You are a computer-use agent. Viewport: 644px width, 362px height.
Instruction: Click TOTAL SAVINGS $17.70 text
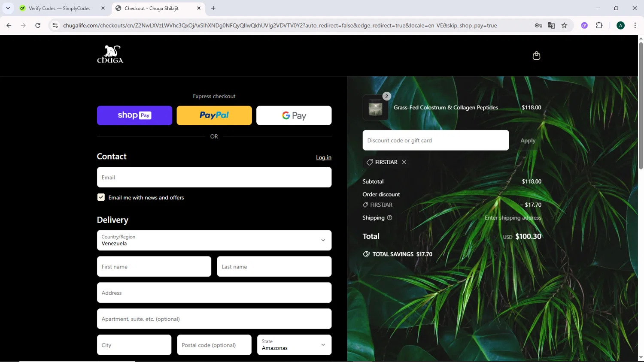point(402,254)
